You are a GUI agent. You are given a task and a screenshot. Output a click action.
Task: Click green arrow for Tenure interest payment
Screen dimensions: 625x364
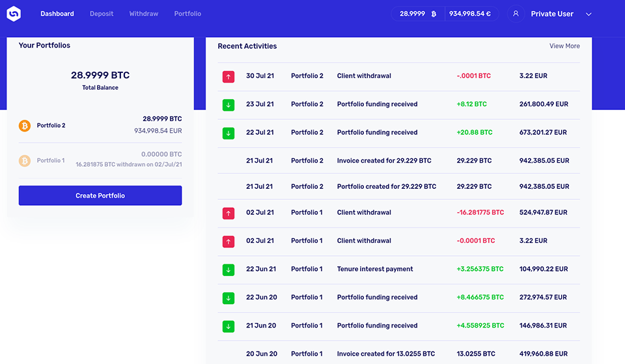(x=229, y=270)
